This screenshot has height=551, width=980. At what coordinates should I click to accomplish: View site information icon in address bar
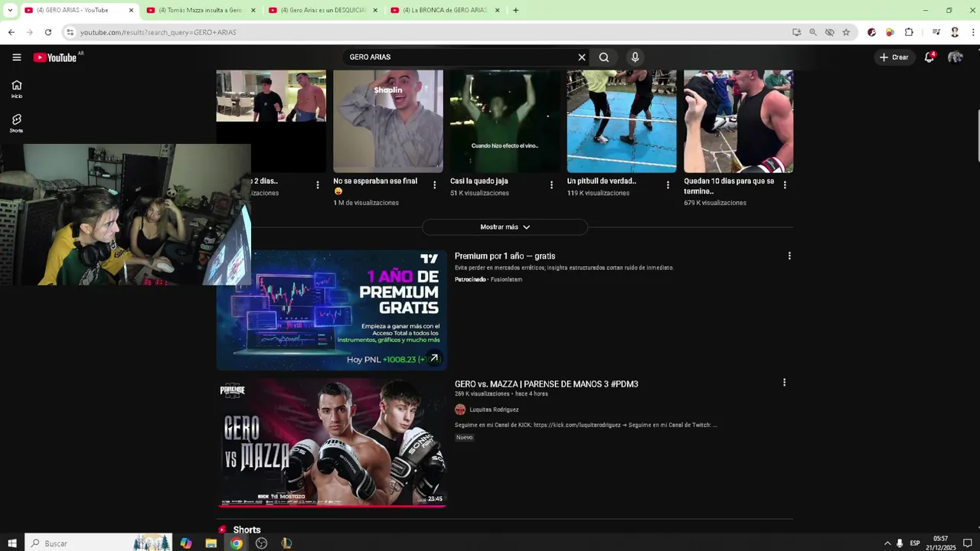tap(70, 32)
